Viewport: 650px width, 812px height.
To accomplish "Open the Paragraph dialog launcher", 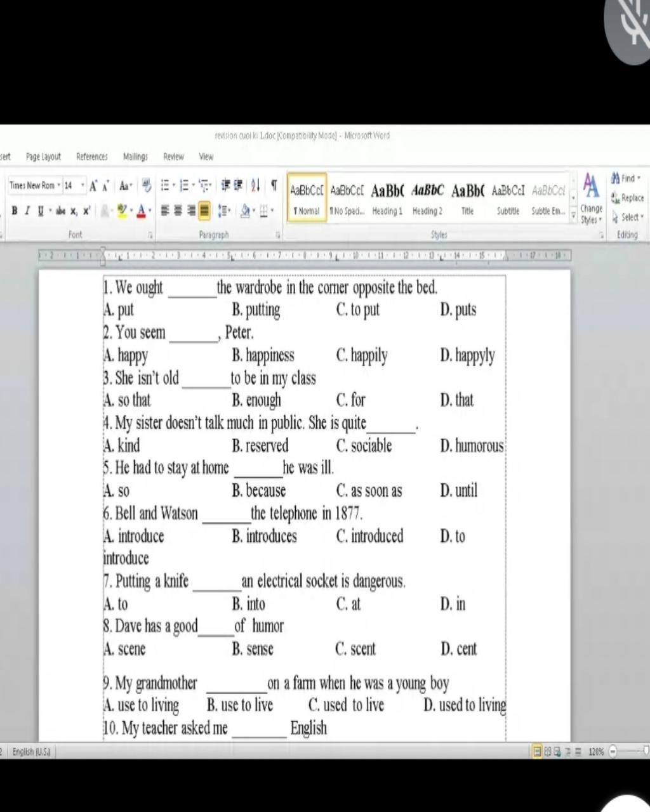I will 278,235.
